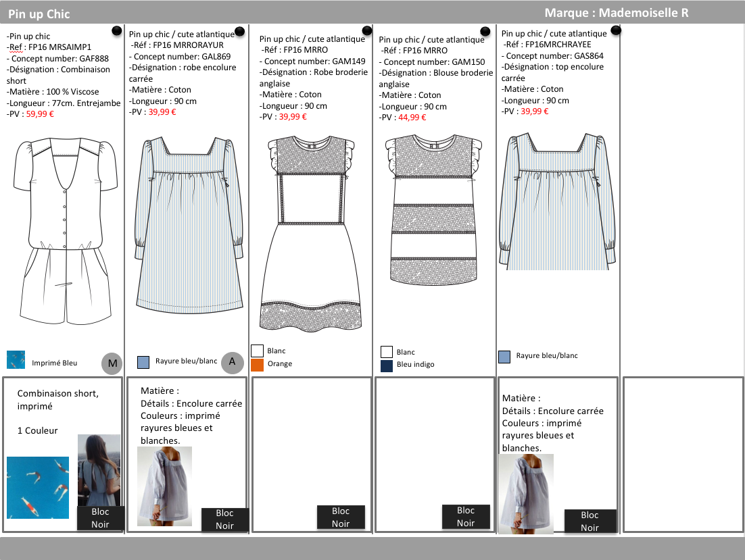The width and height of the screenshot is (745, 560).
Task: Click the Blouse broderie anglaise sketch
Action: pyautogui.click(x=433, y=210)
